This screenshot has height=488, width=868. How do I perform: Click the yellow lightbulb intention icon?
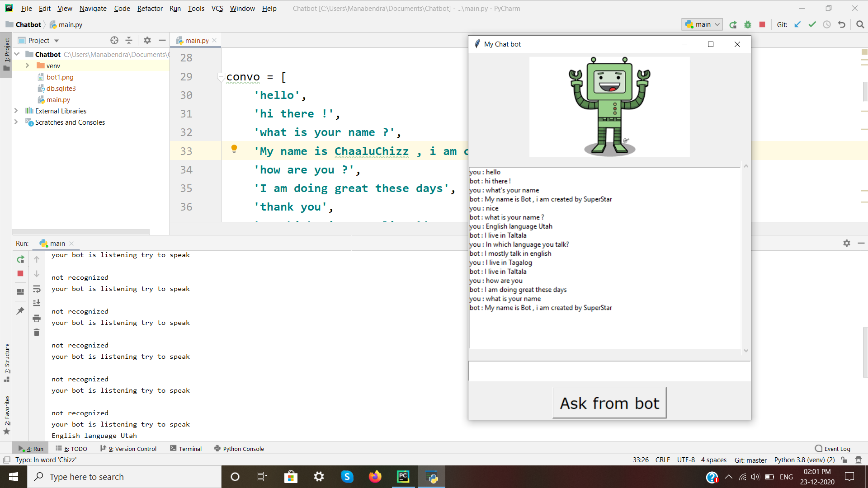[234, 149]
